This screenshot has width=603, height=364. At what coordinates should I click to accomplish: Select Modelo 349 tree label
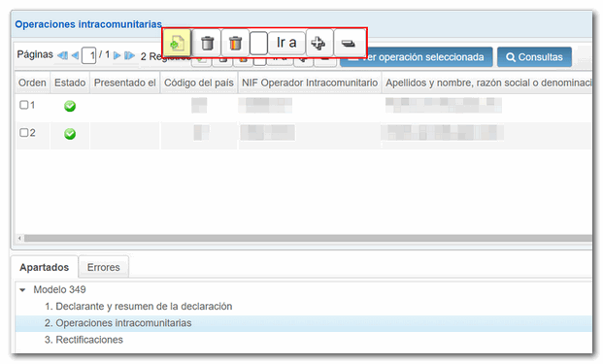pyautogui.click(x=59, y=289)
